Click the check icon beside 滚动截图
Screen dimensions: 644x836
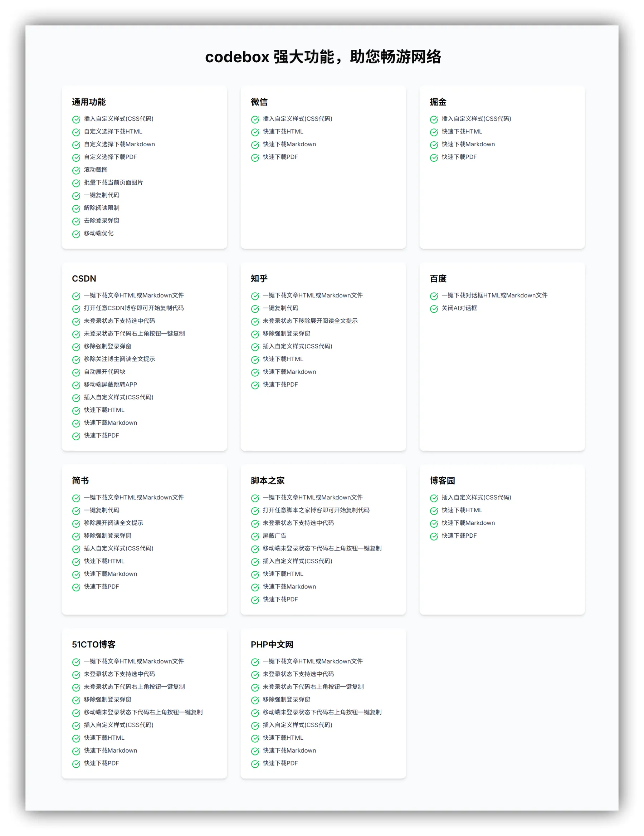point(76,170)
